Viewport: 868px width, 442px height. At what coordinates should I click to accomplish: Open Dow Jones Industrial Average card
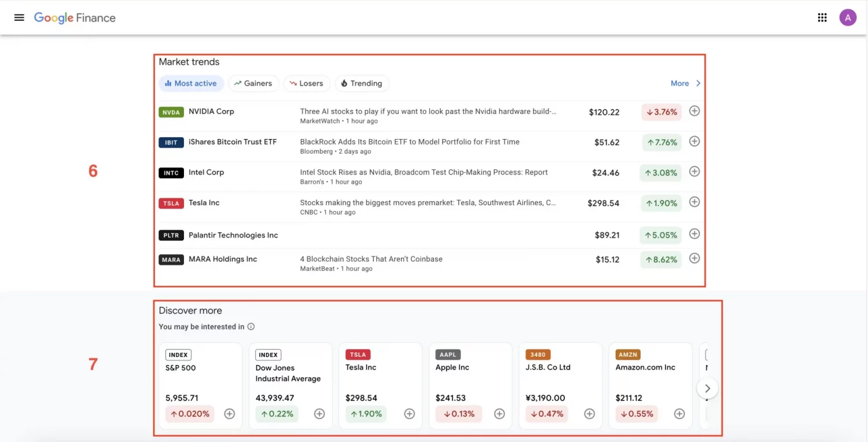coord(290,386)
